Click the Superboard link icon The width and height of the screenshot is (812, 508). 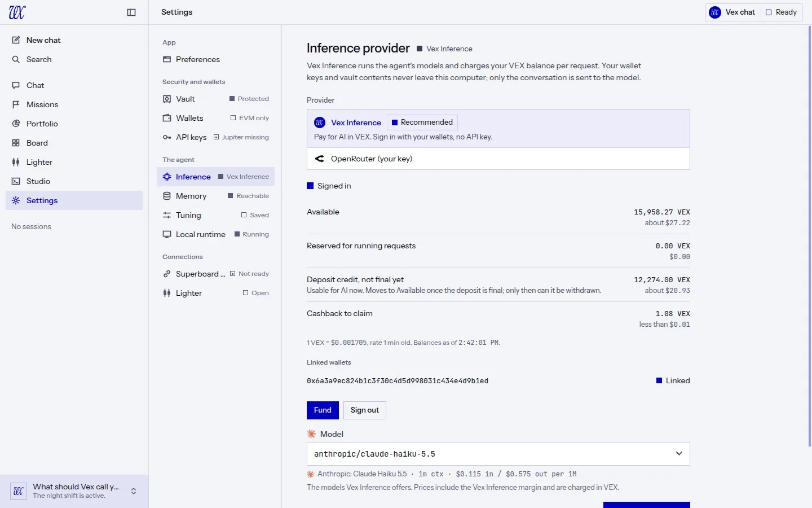click(x=167, y=274)
